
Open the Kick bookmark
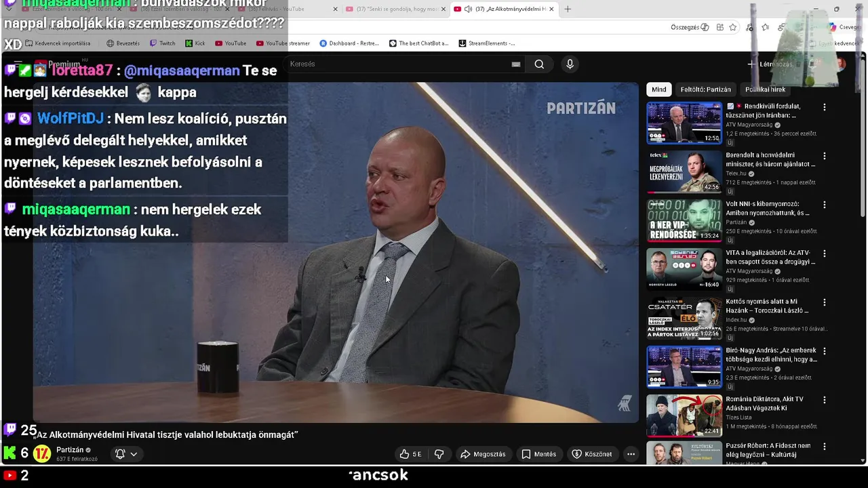(195, 43)
